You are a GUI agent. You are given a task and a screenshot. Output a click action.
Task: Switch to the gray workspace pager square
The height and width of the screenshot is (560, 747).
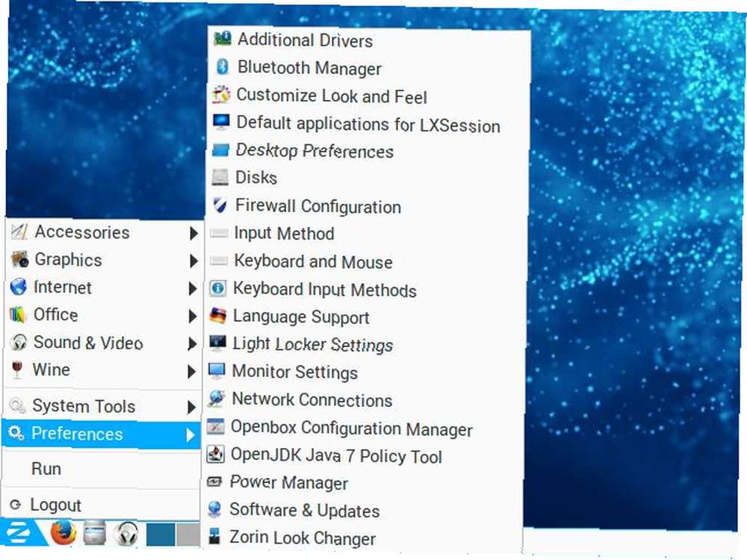pyautogui.click(x=189, y=535)
